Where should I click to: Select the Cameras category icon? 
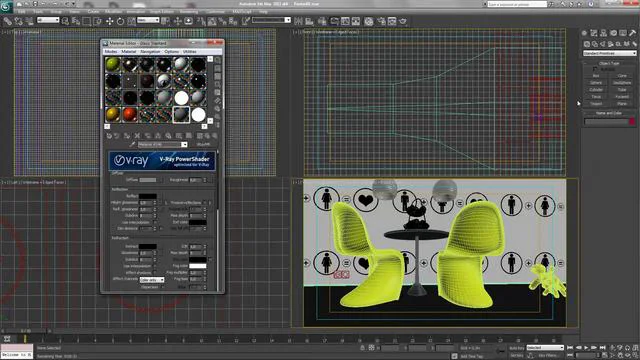click(611, 44)
